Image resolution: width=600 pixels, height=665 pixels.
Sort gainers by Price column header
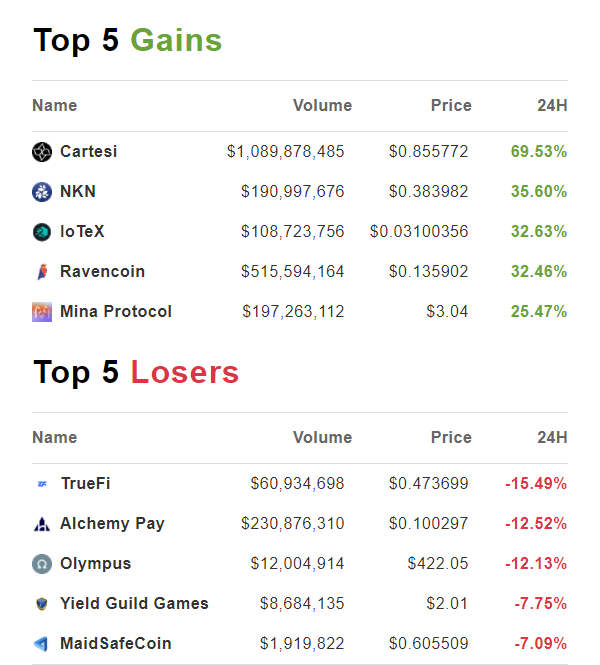(x=450, y=106)
